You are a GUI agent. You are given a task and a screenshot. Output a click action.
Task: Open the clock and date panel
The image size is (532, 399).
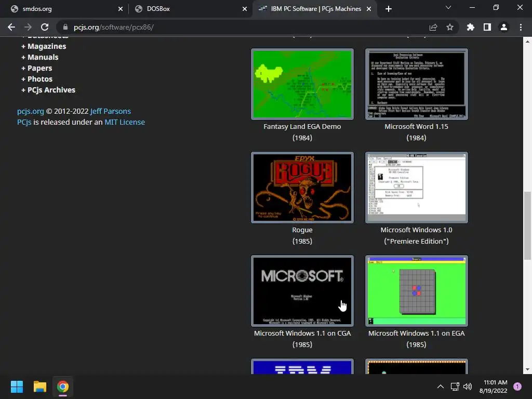click(494, 387)
